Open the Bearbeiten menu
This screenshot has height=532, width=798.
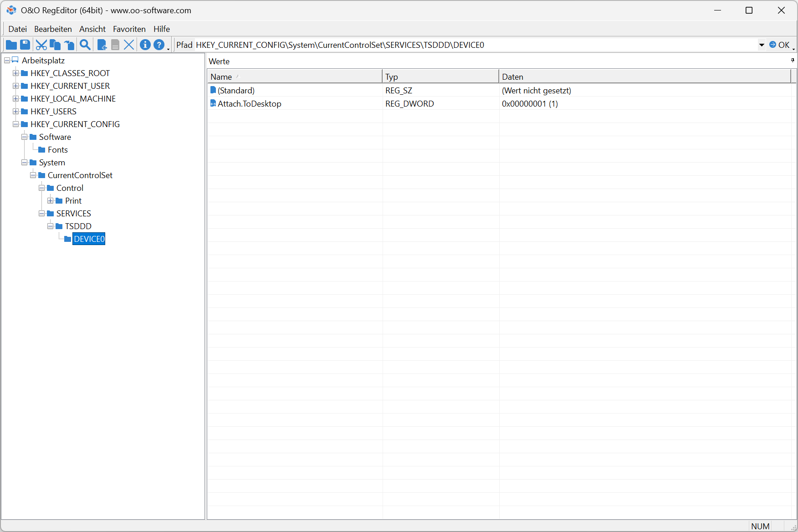click(x=53, y=29)
